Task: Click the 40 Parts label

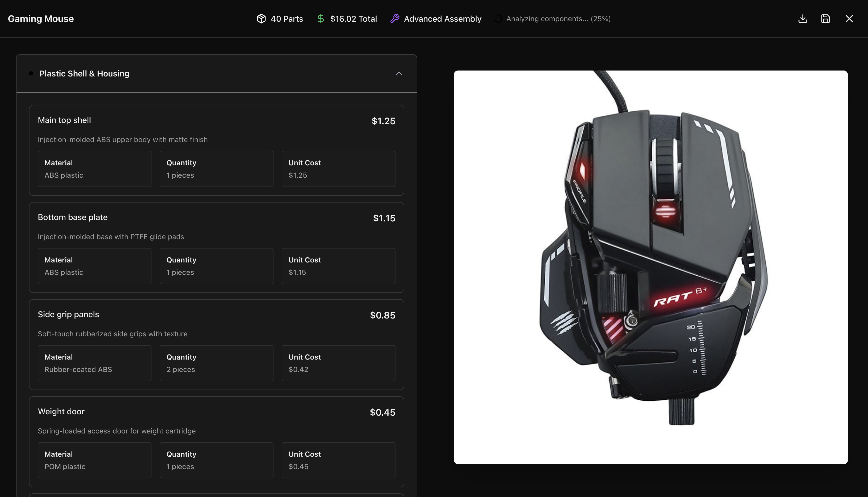Action: [287, 18]
